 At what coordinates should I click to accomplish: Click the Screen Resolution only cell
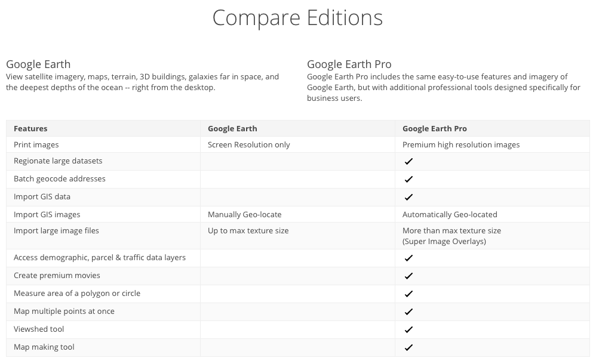[248, 144]
